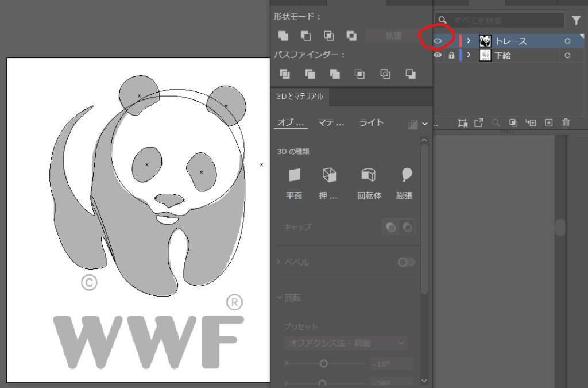Unlock the 下絵 layer via lock icon
Viewport: 588px width, 388px height.
[451, 56]
